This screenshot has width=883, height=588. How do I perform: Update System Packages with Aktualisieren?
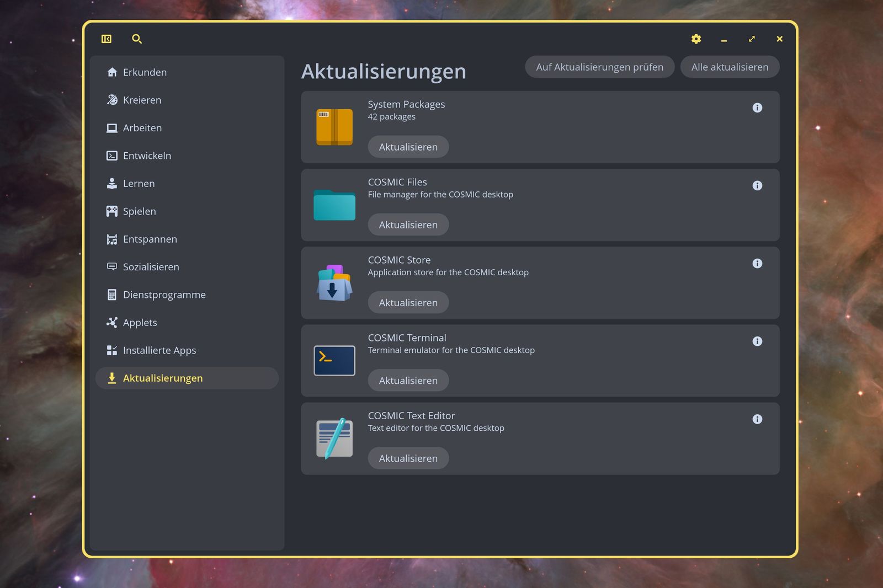408,147
